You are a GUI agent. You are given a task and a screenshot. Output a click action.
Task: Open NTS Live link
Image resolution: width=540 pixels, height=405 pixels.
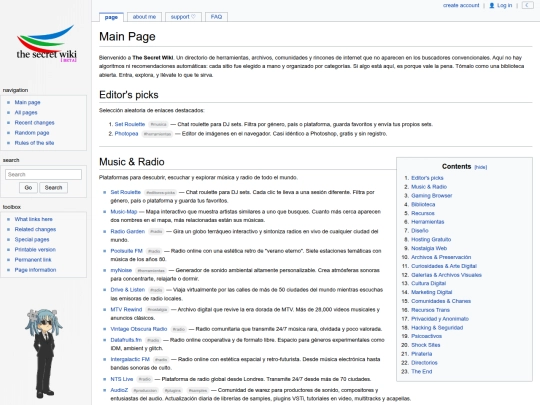tap(122, 379)
